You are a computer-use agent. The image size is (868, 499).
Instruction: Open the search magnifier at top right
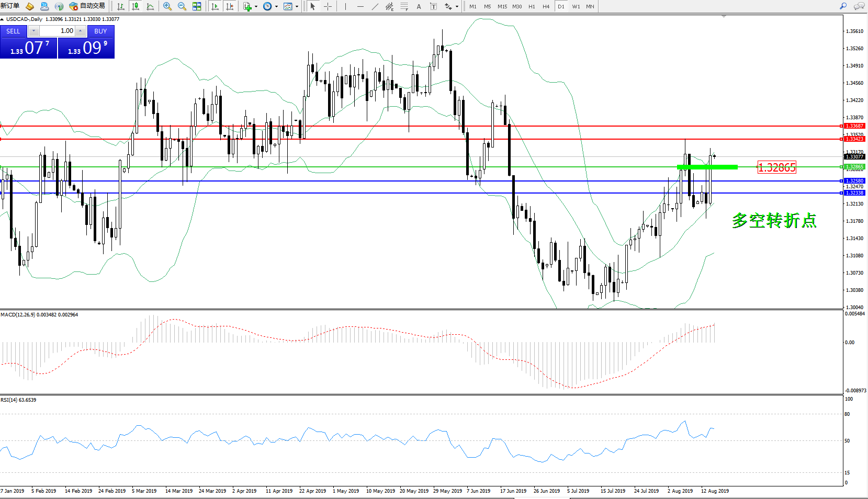(x=843, y=6)
